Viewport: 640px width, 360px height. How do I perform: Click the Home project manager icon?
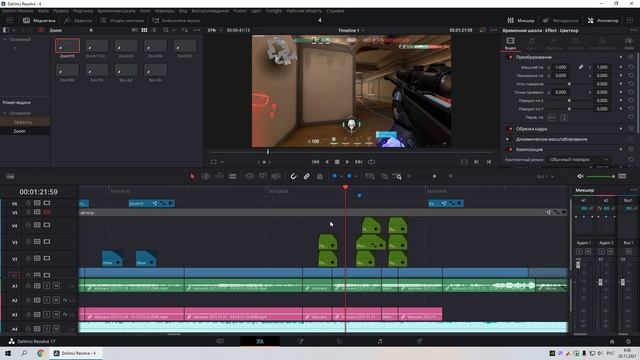pyautogui.click(x=612, y=341)
